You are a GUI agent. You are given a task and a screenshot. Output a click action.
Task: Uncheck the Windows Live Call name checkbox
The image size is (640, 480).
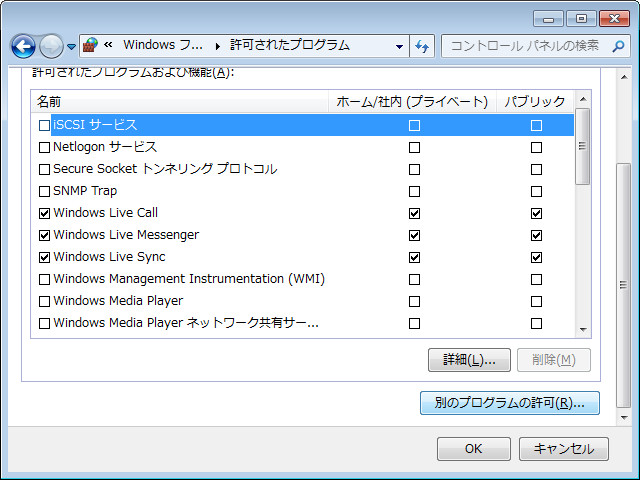[x=44, y=213]
